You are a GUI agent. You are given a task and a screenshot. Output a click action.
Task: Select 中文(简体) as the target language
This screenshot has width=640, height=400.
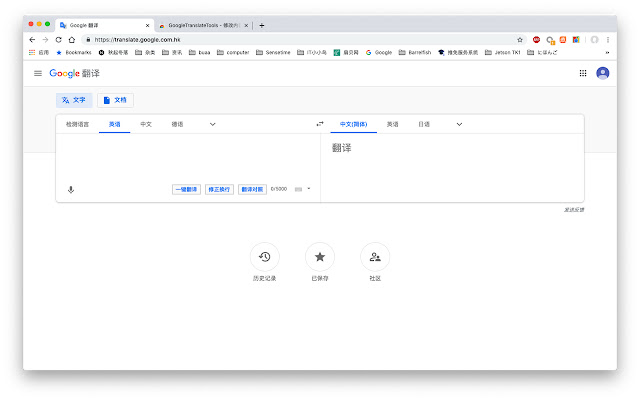click(353, 124)
